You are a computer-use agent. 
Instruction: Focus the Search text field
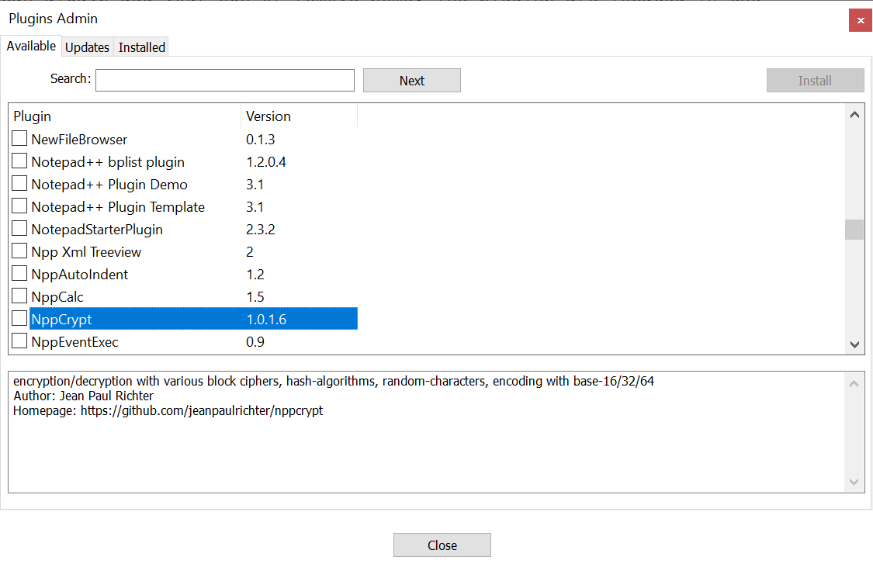point(224,81)
